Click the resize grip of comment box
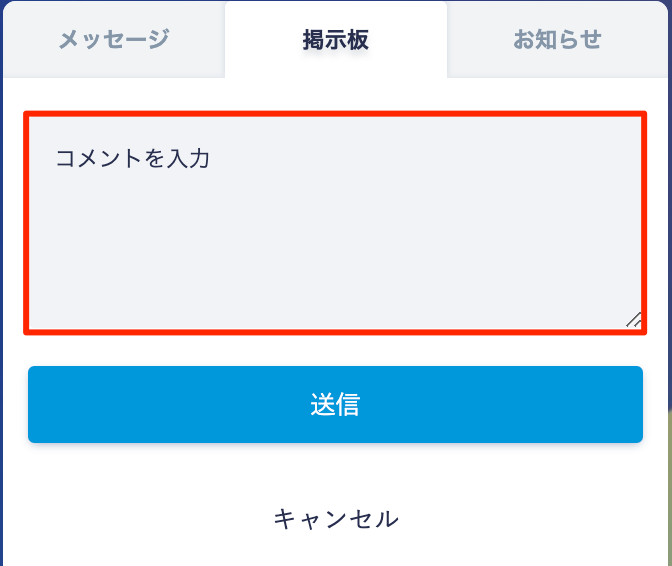This screenshot has height=566, width=672. (x=633, y=320)
